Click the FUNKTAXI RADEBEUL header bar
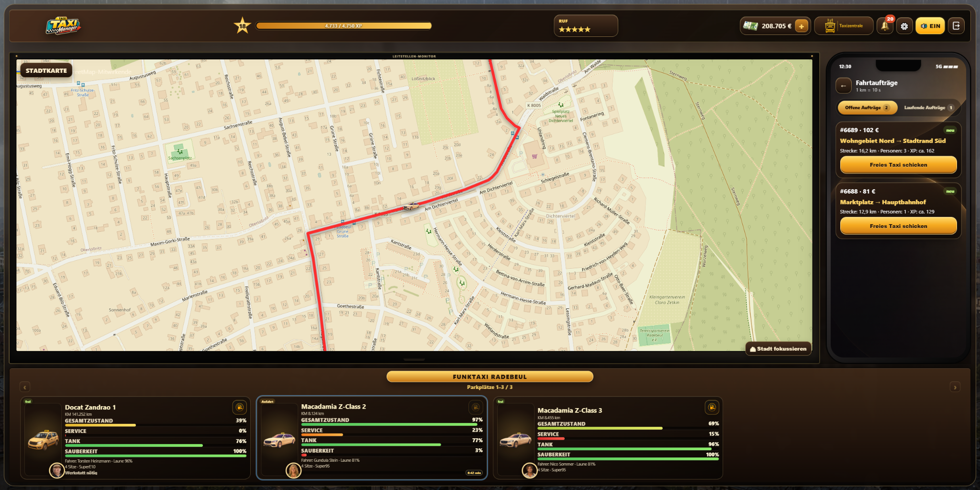This screenshot has width=980, height=490. pos(490,376)
